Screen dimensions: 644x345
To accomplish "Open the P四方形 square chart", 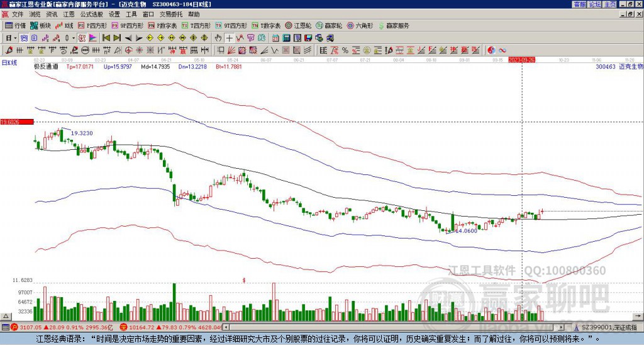I will click(92, 25).
